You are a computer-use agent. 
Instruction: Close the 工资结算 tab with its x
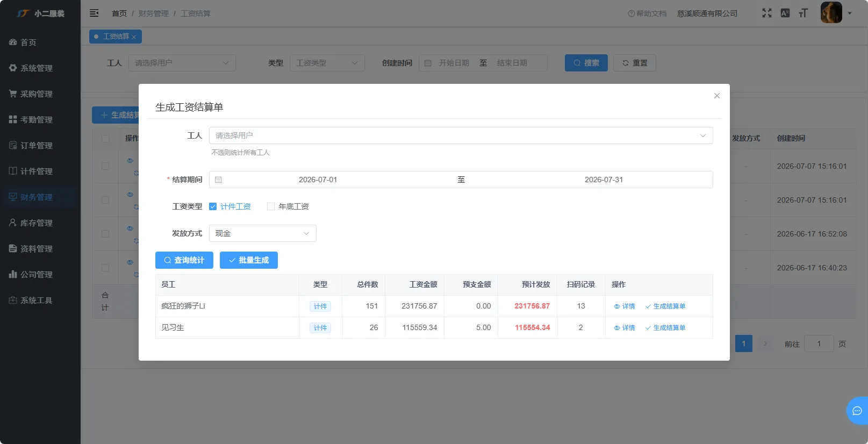(134, 37)
